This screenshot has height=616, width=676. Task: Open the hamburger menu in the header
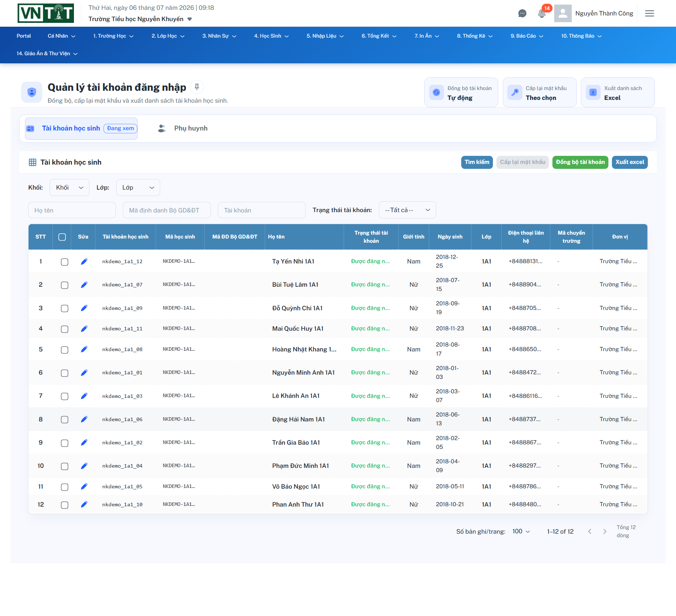coord(650,13)
